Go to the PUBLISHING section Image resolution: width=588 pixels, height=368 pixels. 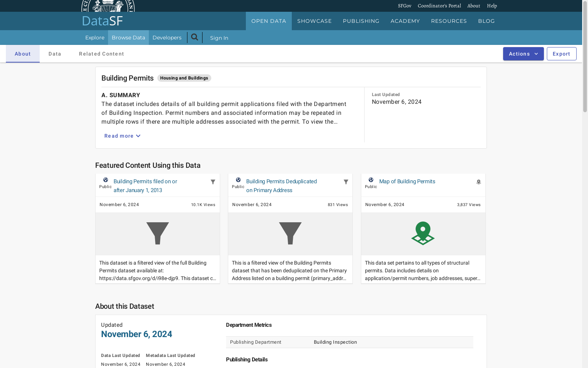(361, 21)
